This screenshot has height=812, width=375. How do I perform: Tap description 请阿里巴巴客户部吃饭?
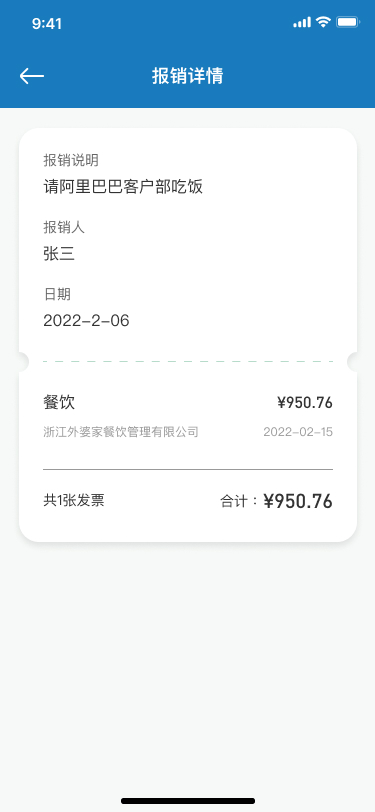tap(123, 186)
